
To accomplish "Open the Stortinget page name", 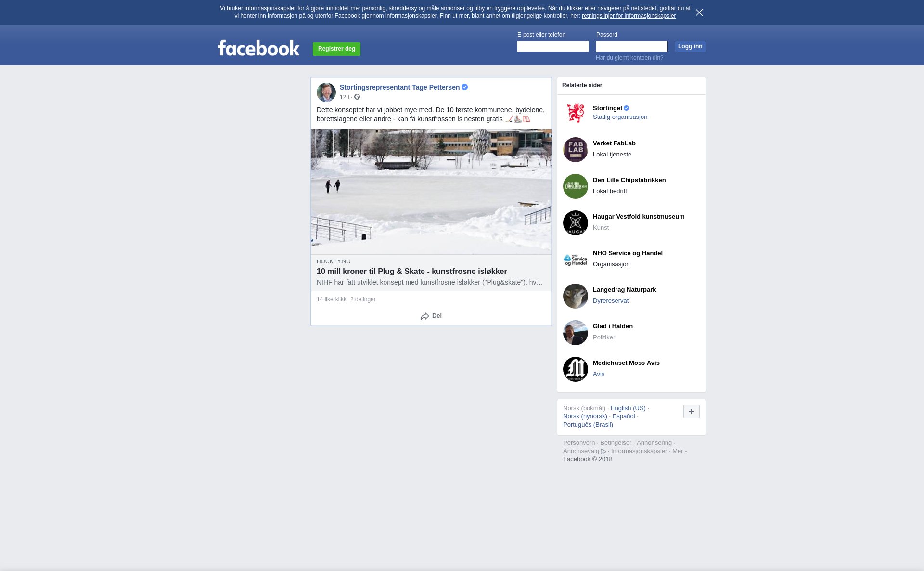I will [x=607, y=108].
